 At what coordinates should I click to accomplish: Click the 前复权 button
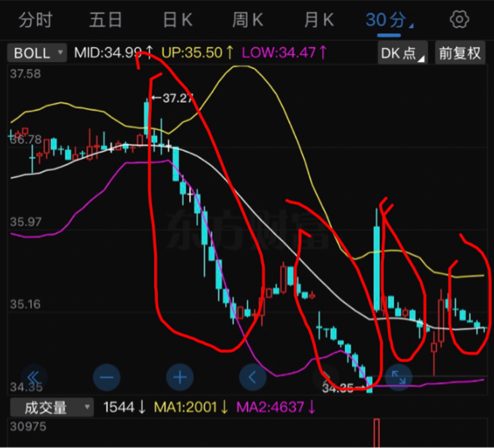tap(460, 53)
